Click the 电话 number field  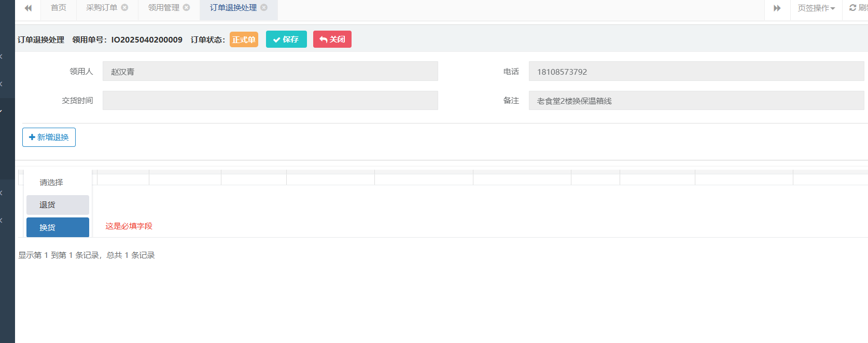pos(696,72)
